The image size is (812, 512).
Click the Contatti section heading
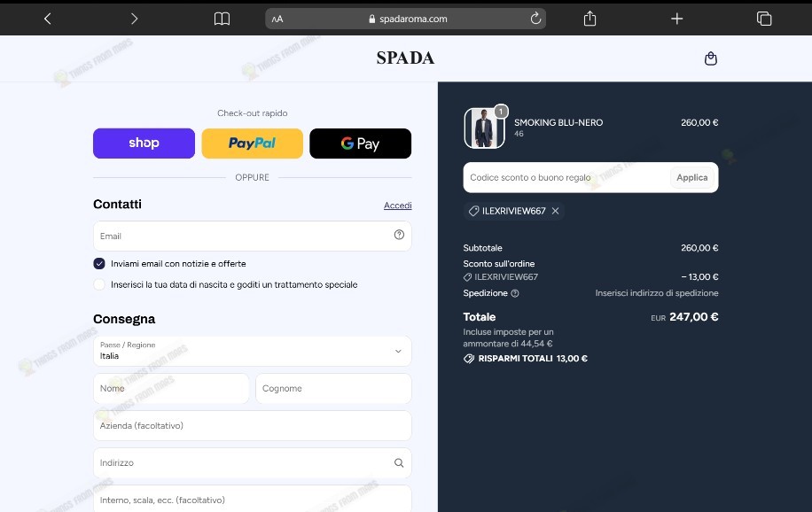click(118, 204)
